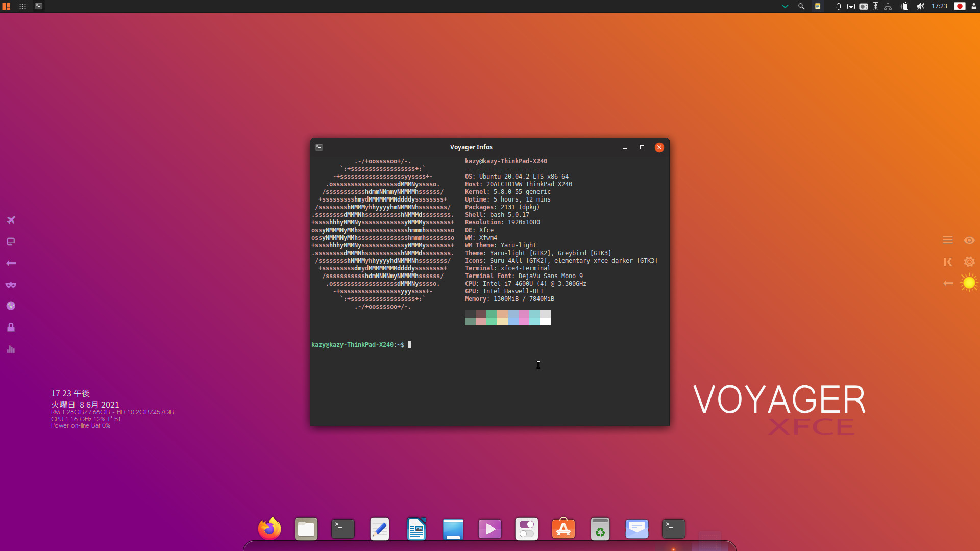Click the bar chart icon in left sidebar
Screen dimensions: 980x551
(11, 349)
